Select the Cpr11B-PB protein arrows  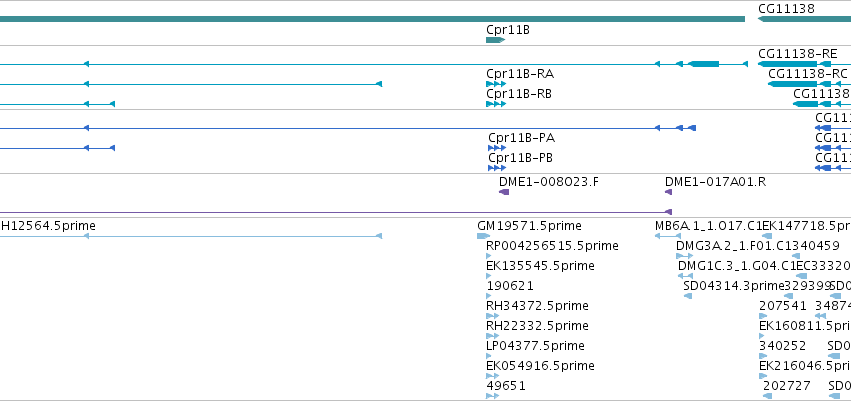point(497,168)
